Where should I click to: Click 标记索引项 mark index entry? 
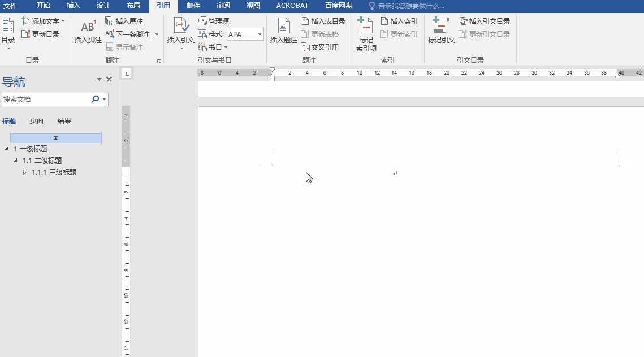[x=366, y=35]
